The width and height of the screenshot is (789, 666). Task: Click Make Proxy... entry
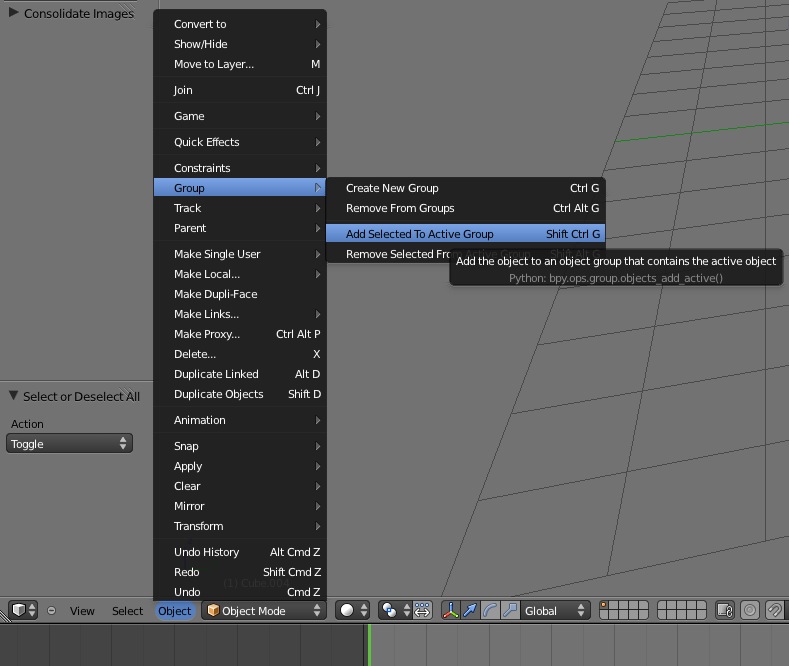pyautogui.click(x=240, y=335)
